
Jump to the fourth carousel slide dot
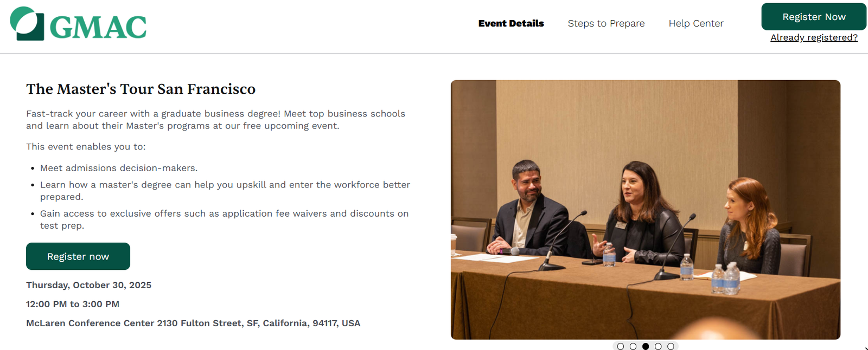(x=658, y=346)
